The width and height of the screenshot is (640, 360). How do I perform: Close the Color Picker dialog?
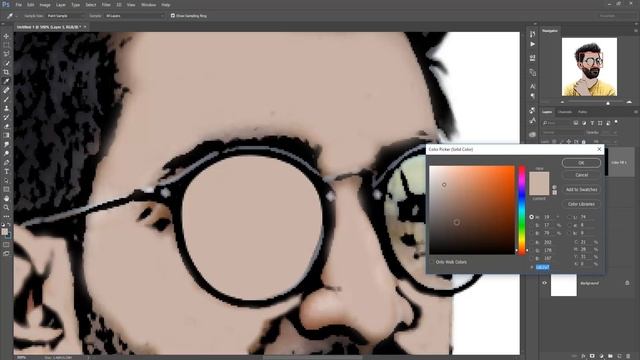tap(599, 149)
